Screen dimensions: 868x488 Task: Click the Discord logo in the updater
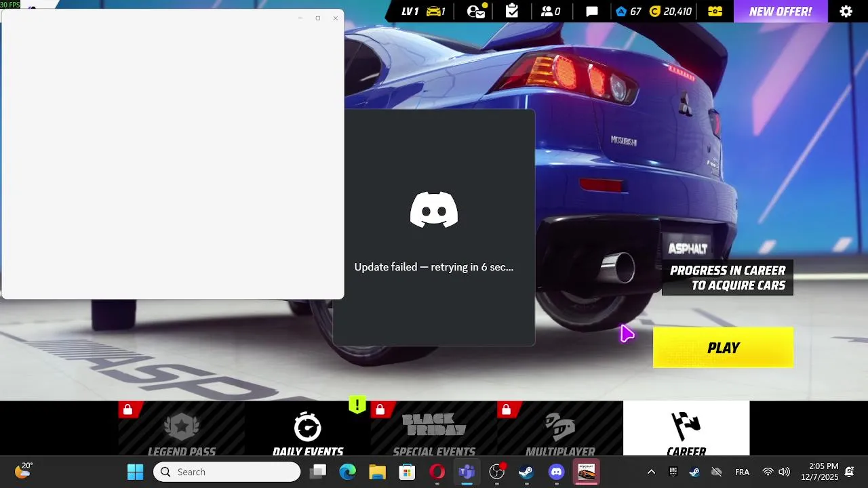coord(434,209)
